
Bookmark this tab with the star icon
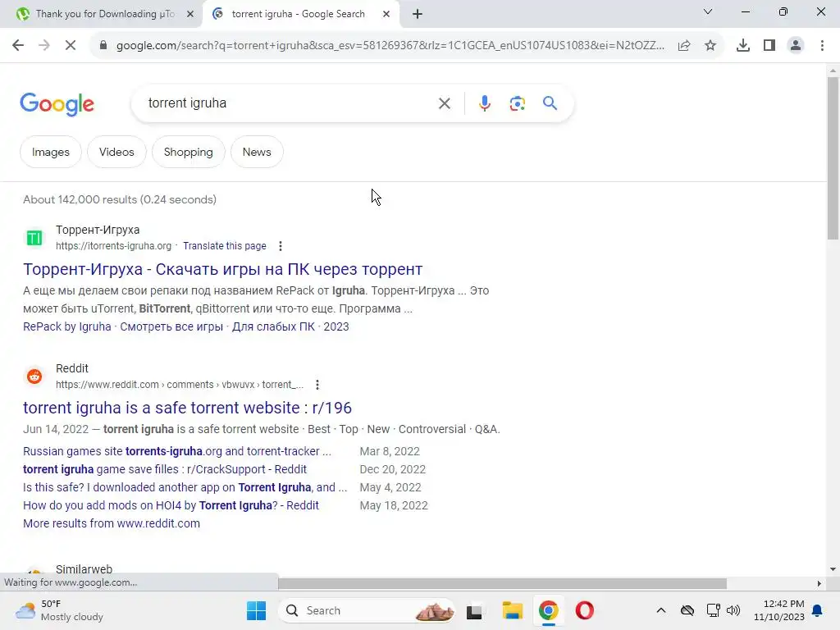[710, 46]
